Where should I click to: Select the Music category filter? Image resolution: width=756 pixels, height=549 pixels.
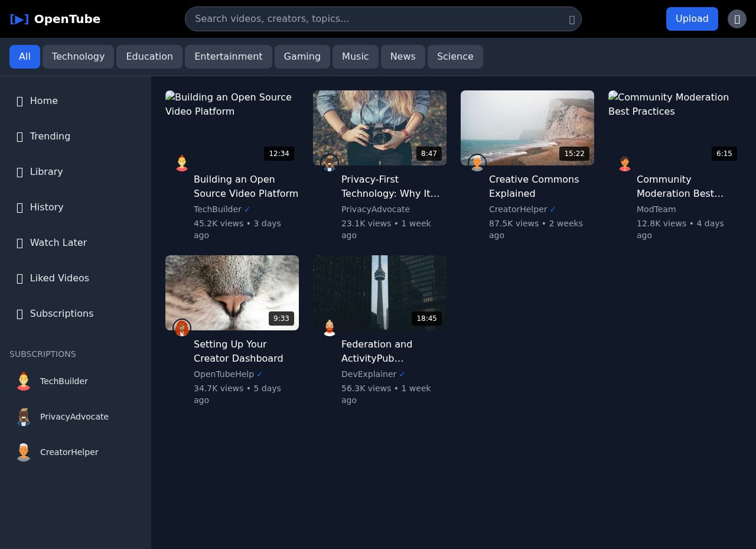(x=355, y=56)
